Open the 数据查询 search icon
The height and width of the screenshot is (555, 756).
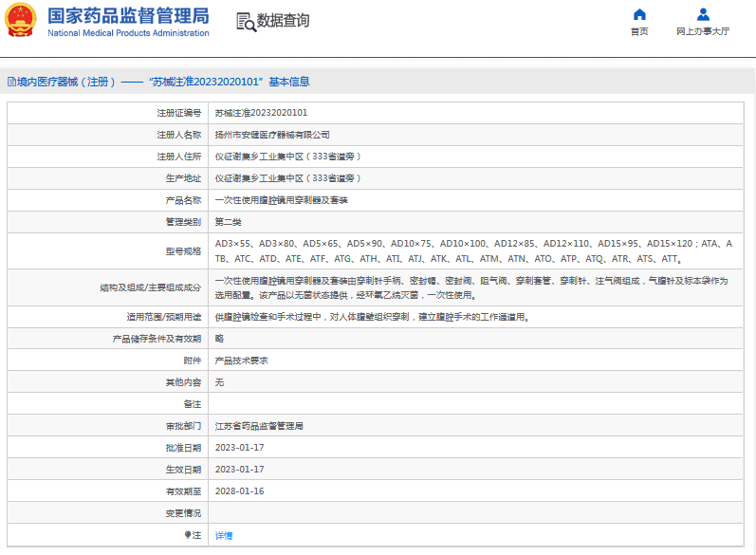coord(246,22)
